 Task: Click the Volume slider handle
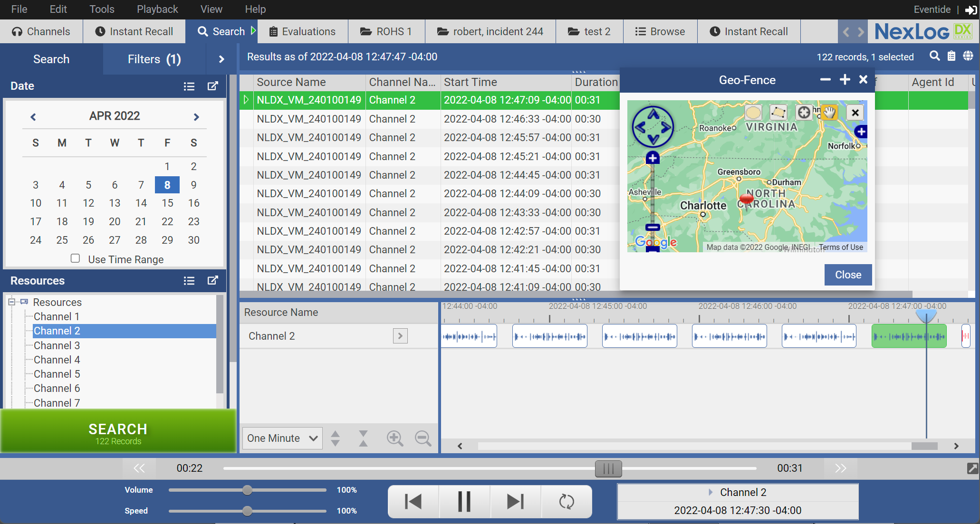coord(247,490)
